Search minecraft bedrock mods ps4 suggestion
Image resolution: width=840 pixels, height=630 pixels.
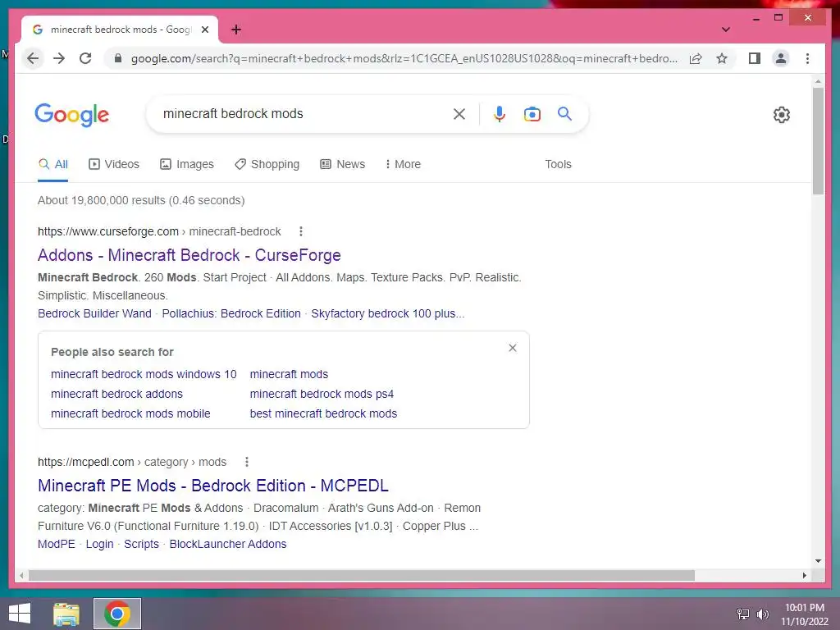point(322,394)
